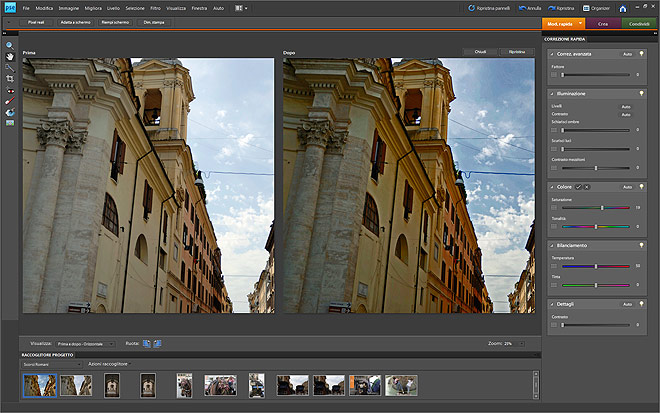Select the Quick Selection tool
This screenshot has height=413, width=660.
[10, 67]
